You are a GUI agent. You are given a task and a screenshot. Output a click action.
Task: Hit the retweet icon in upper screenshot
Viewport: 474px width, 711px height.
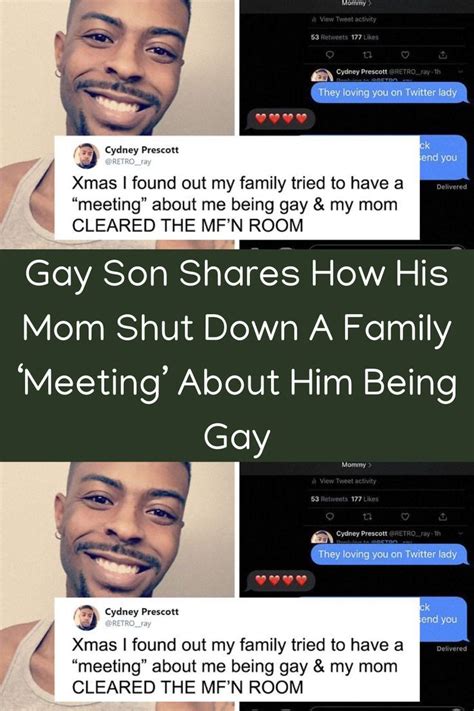[368, 55]
